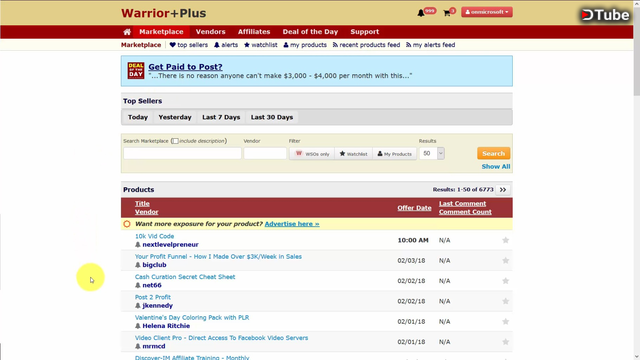Focus the Search Marketplace text field
The width and height of the screenshot is (640, 360).
pyautogui.click(x=182, y=153)
